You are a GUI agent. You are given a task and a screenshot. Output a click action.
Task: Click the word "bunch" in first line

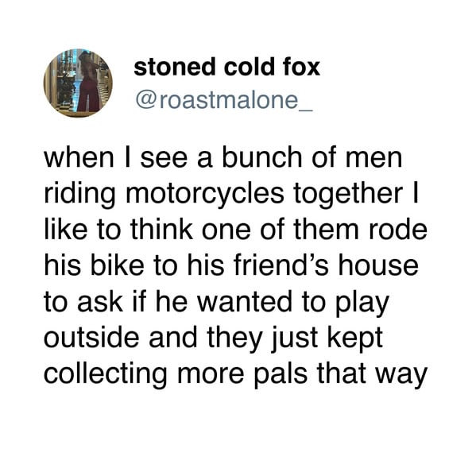[x=262, y=157]
